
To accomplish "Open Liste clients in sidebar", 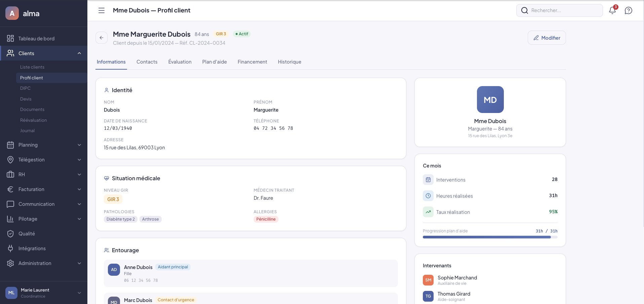I will pyautogui.click(x=32, y=67).
